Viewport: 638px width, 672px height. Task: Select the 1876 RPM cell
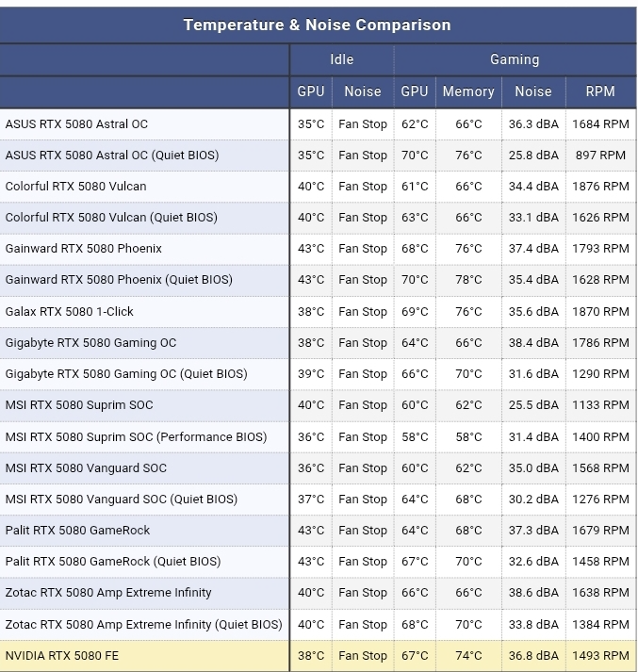point(600,187)
